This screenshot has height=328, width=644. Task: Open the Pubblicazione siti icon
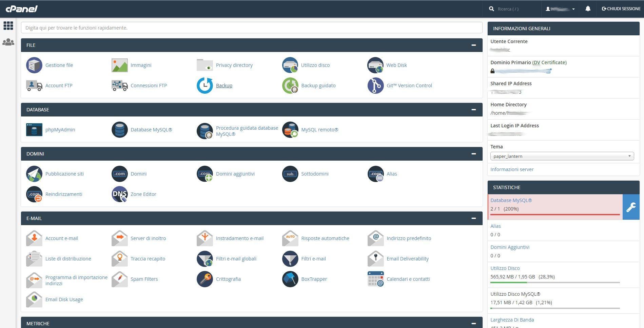pyautogui.click(x=34, y=174)
